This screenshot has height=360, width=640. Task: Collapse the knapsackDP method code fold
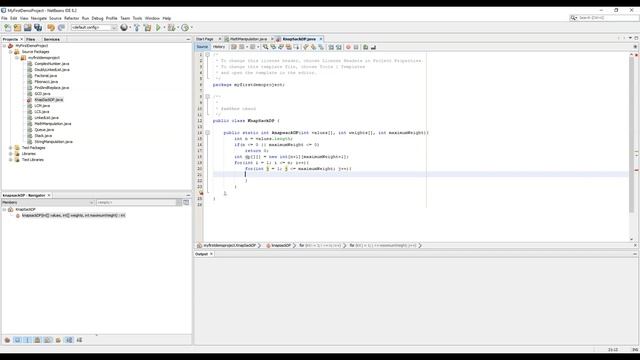pyautogui.click(x=207, y=133)
